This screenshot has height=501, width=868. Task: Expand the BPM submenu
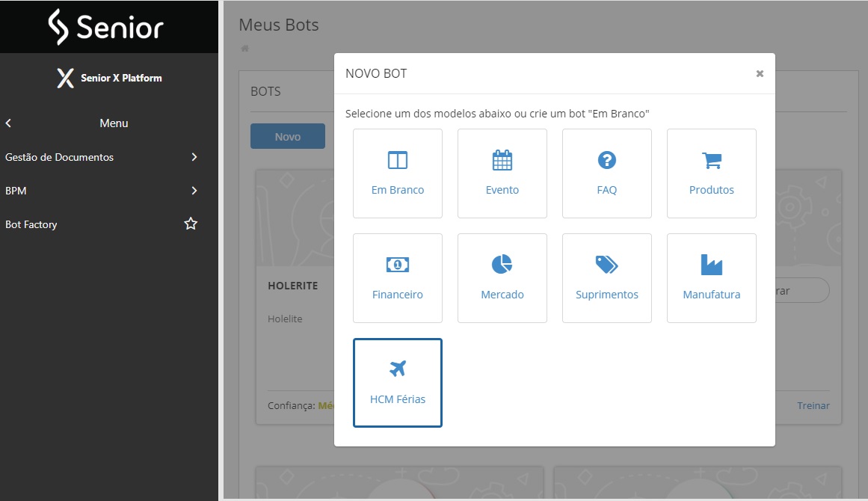point(194,191)
